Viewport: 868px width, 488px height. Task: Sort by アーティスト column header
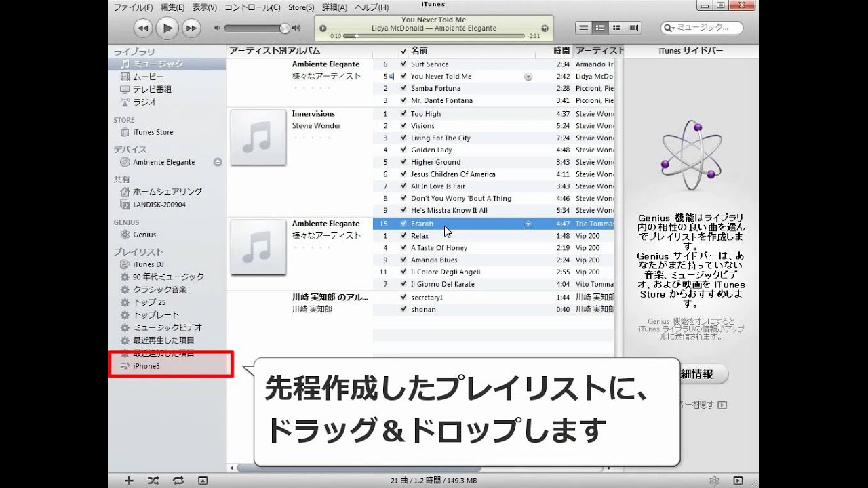pos(598,51)
